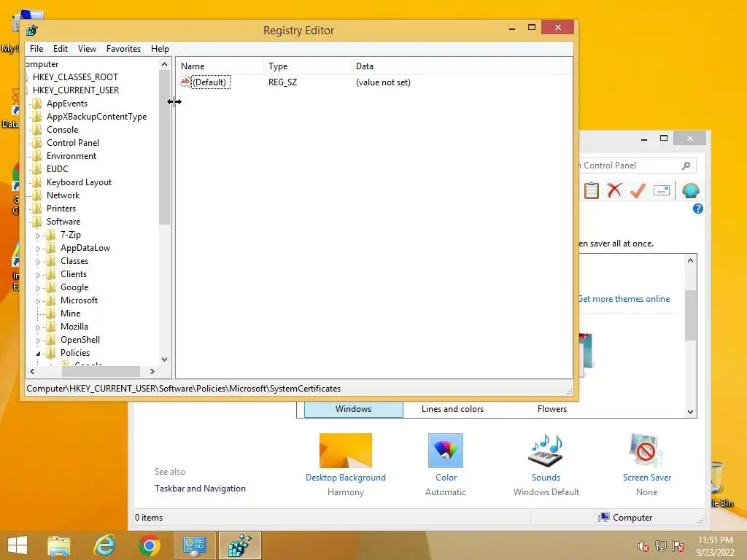Click the properties card icon in Control Panel window
This screenshot has height=560, width=747.
coord(661,190)
